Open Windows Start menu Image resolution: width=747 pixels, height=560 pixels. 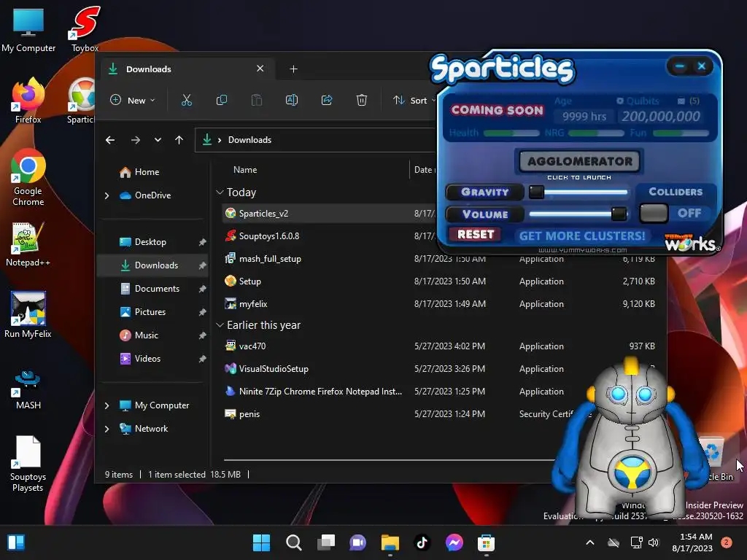(261, 542)
